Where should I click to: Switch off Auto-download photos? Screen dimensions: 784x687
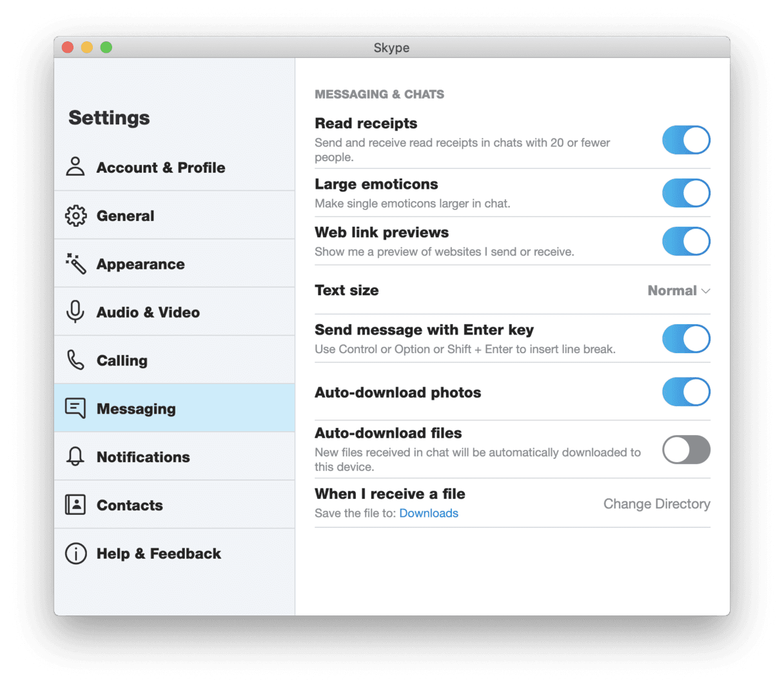tap(686, 392)
